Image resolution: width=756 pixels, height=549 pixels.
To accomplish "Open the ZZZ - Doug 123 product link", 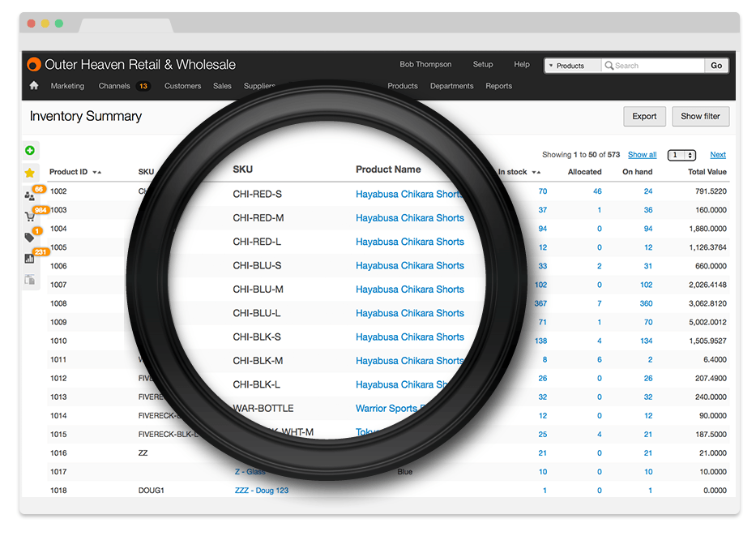I will click(262, 490).
